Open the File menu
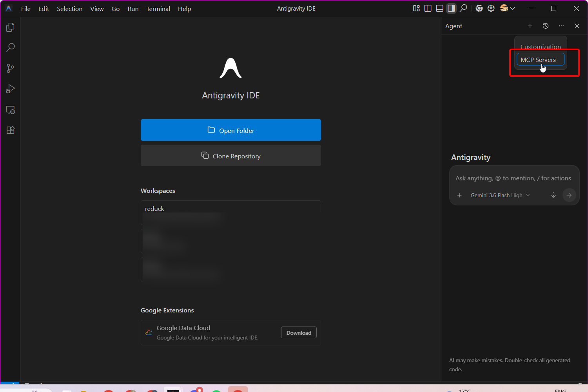Viewport: 588px width, 392px height. coord(26,9)
